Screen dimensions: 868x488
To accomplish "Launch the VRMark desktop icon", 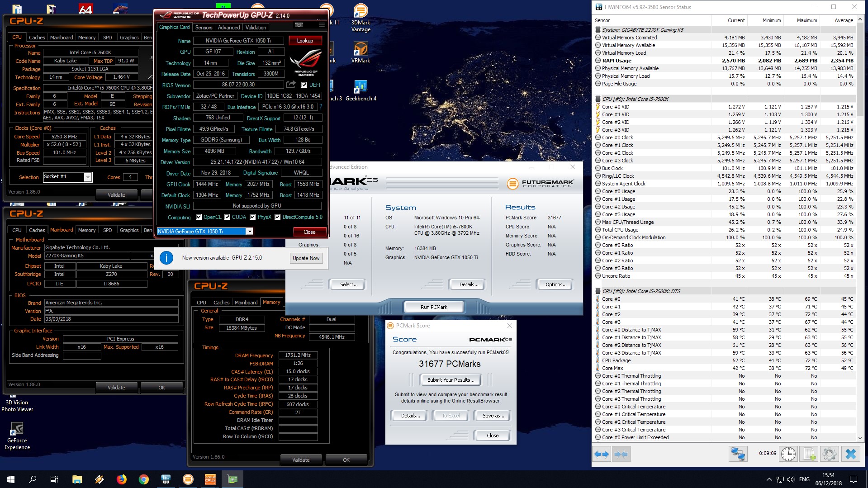I will point(360,52).
